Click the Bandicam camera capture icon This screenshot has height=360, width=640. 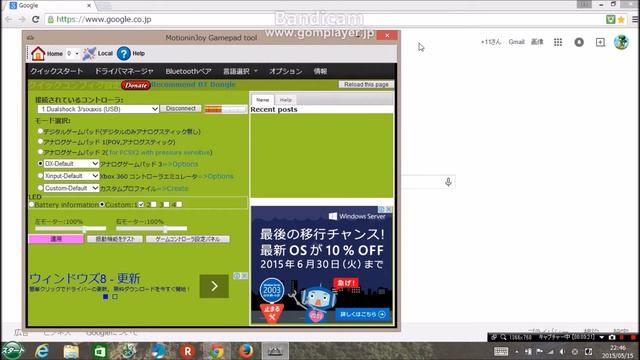coord(611,337)
